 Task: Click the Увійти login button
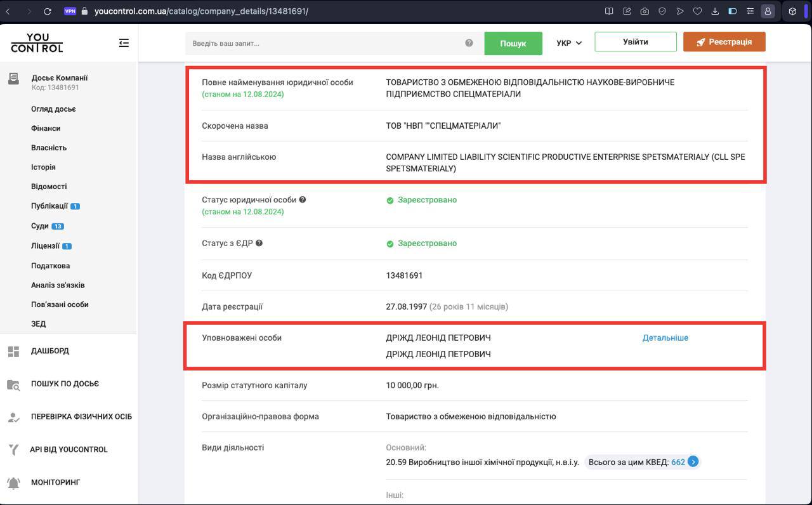(635, 42)
